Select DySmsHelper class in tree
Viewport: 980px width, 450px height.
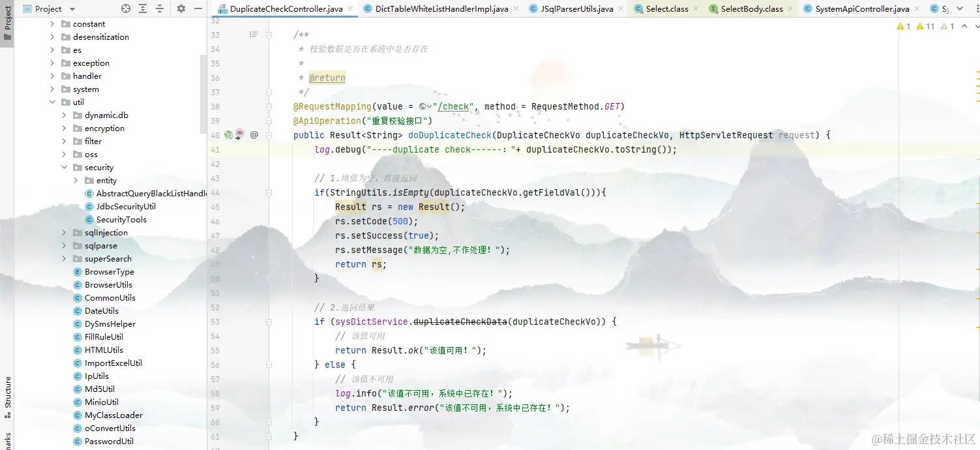pos(104,324)
